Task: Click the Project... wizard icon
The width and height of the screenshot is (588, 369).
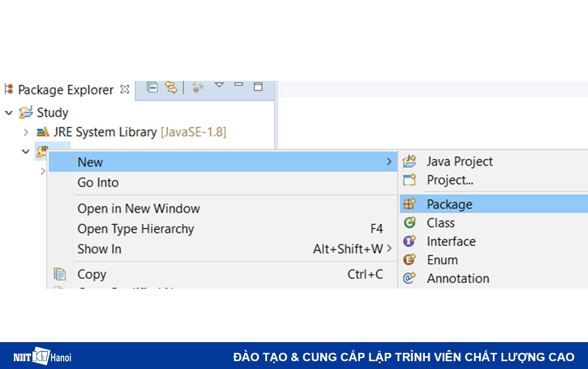Action: [x=409, y=180]
